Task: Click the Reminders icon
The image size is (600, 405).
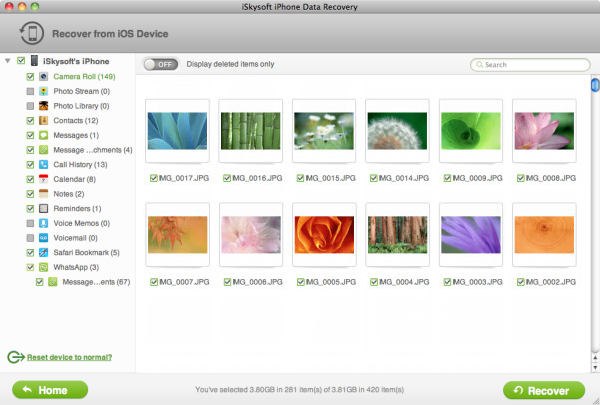Action: [44, 209]
